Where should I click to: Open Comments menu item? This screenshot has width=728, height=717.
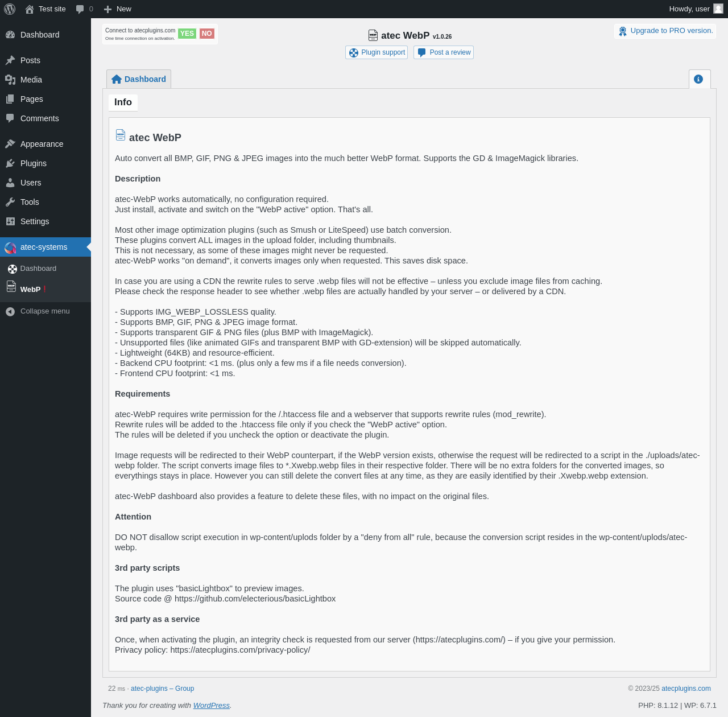pos(45,118)
